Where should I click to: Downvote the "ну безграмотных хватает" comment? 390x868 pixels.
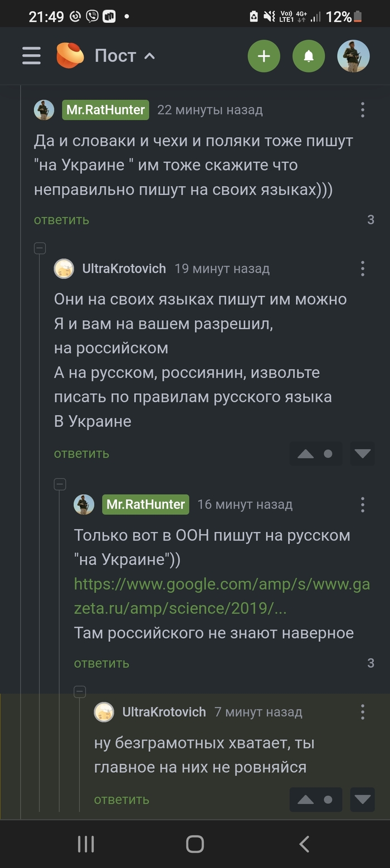point(363,800)
